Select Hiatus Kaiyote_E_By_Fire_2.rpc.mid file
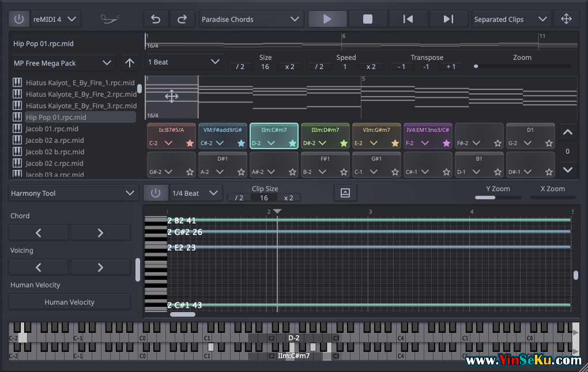 click(81, 94)
